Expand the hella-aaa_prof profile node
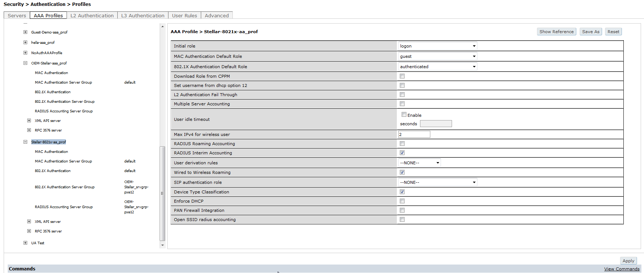This screenshot has height=273, width=644. [x=25, y=43]
